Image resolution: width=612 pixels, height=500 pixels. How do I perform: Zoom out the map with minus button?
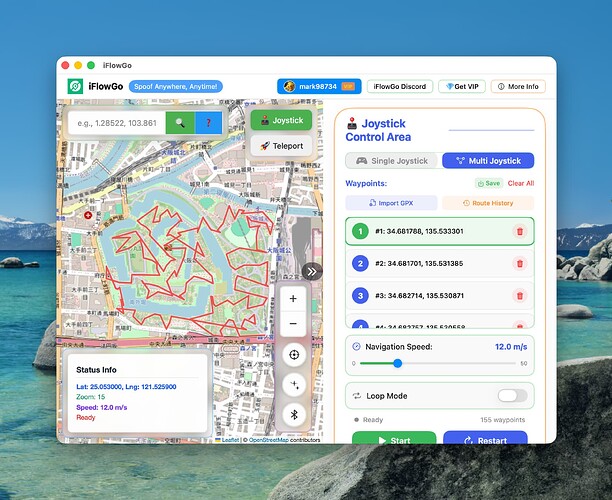(x=293, y=324)
